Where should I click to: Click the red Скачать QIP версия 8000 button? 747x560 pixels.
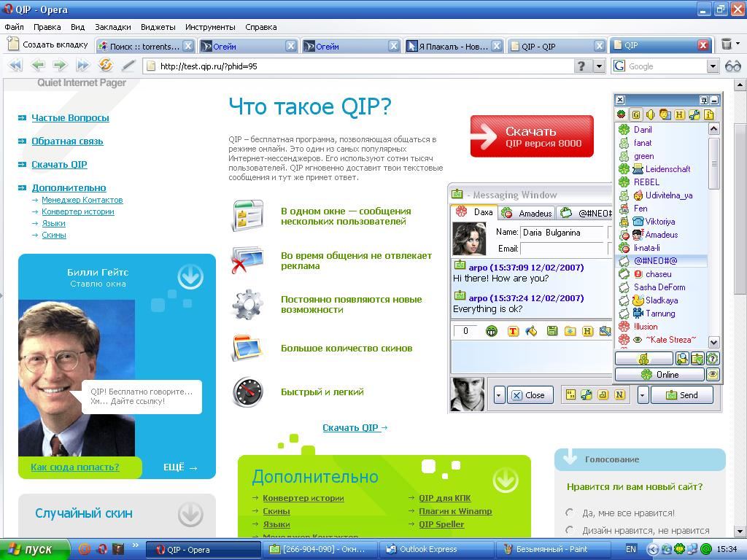(532, 136)
